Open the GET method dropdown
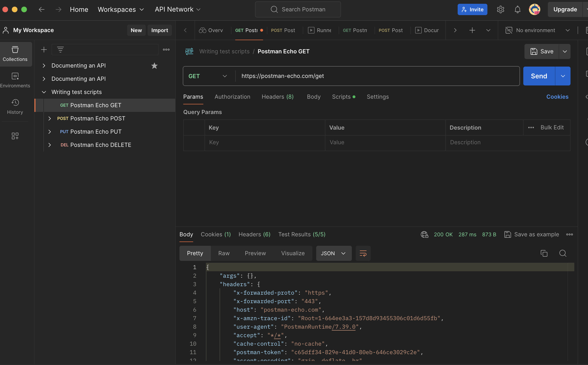Screen dimensions: 588x365 coord(208,76)
